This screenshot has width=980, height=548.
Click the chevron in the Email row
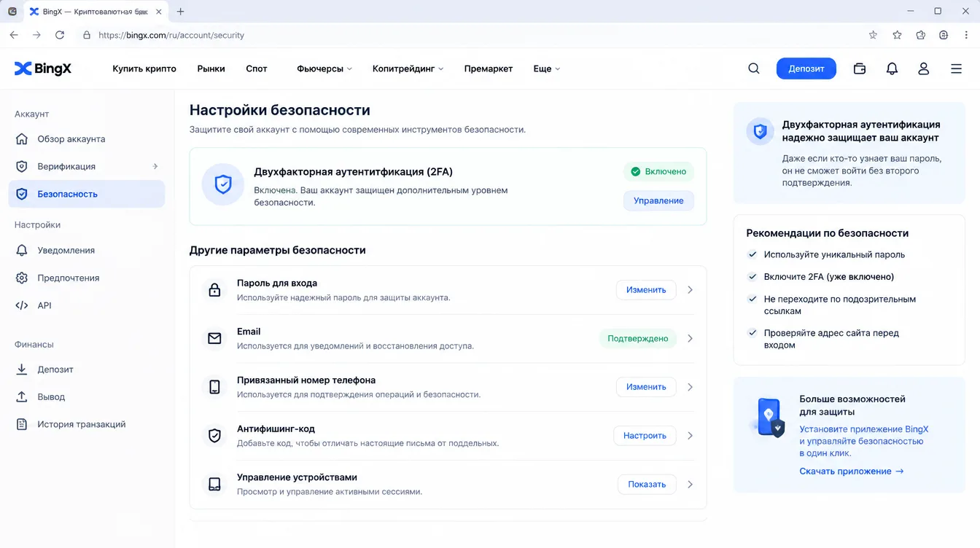point(690,338)
